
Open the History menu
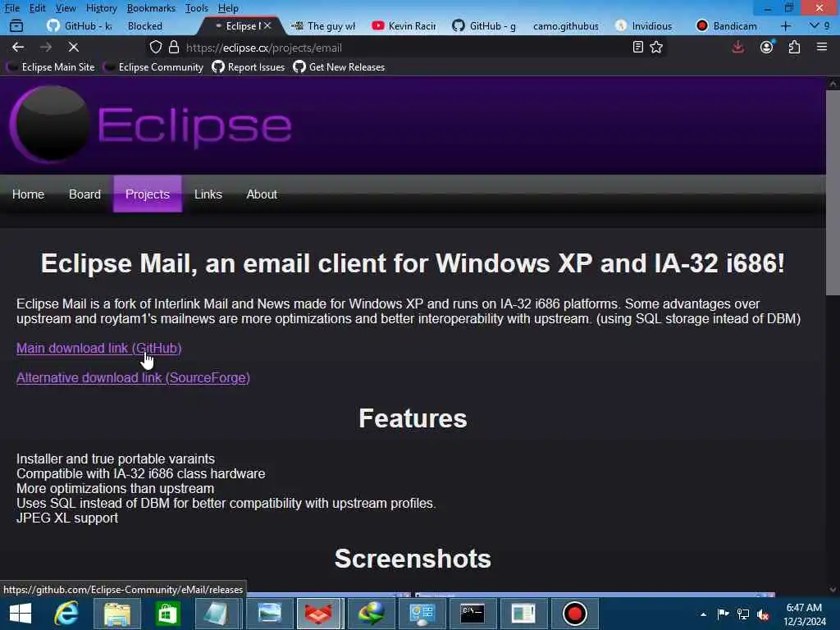[101, 8]
